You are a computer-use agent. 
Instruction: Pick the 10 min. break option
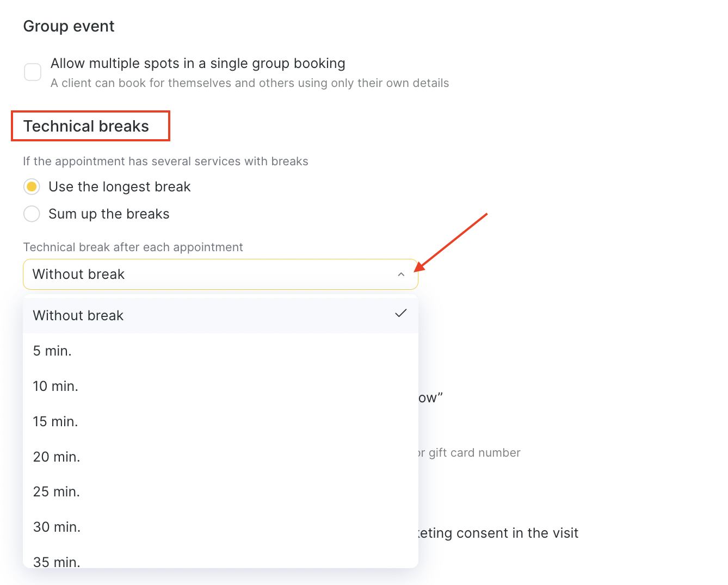[x=55, y=387]
